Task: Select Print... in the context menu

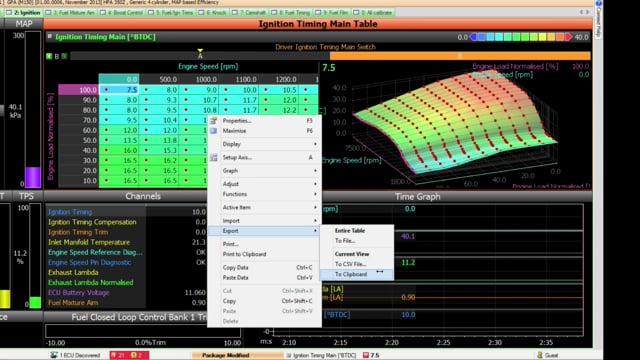Action: pyautogui.click(x=264, y=244)
